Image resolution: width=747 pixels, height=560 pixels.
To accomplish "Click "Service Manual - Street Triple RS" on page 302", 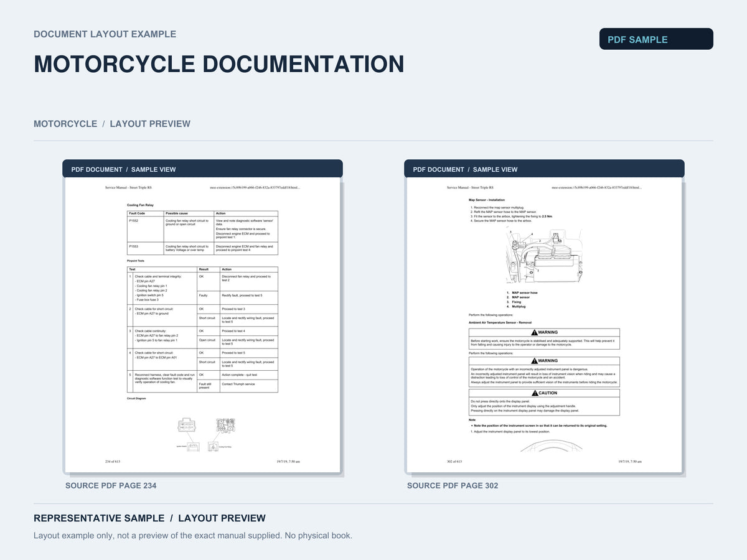I will (x=471, y=187).
